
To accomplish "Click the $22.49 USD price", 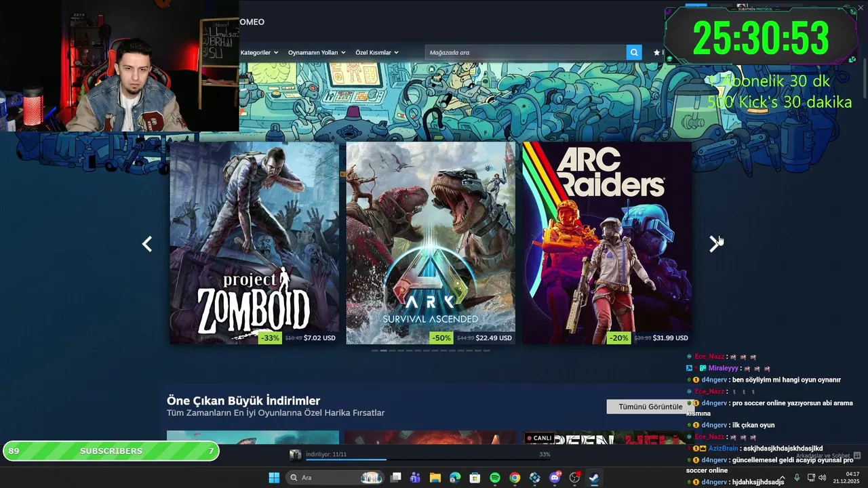I will [494, 338].
